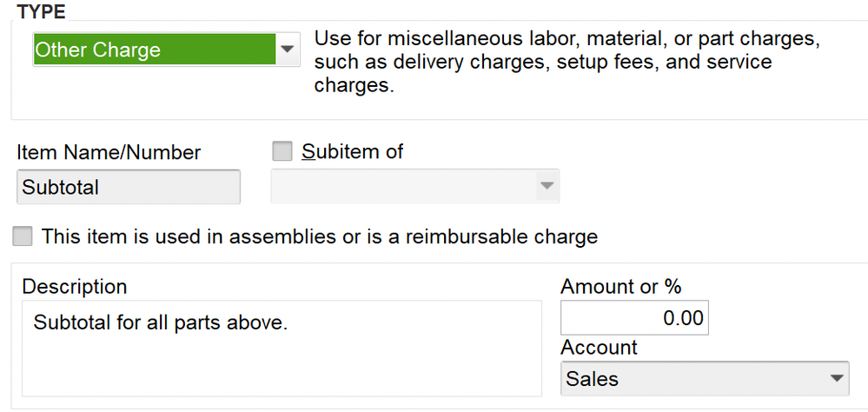Click the Item Name/Number field containing Subtotal
This screenshot has height=412, width=868.
coord(128,187)
